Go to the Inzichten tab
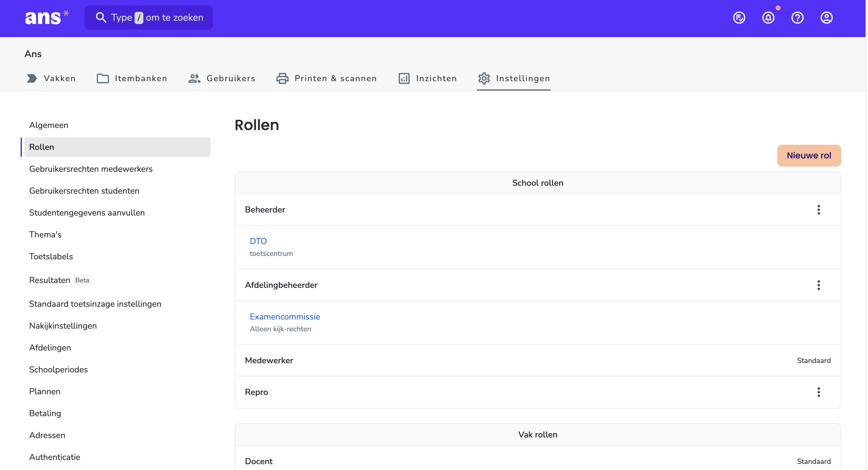The image size is (868, 470). point(427,78)
